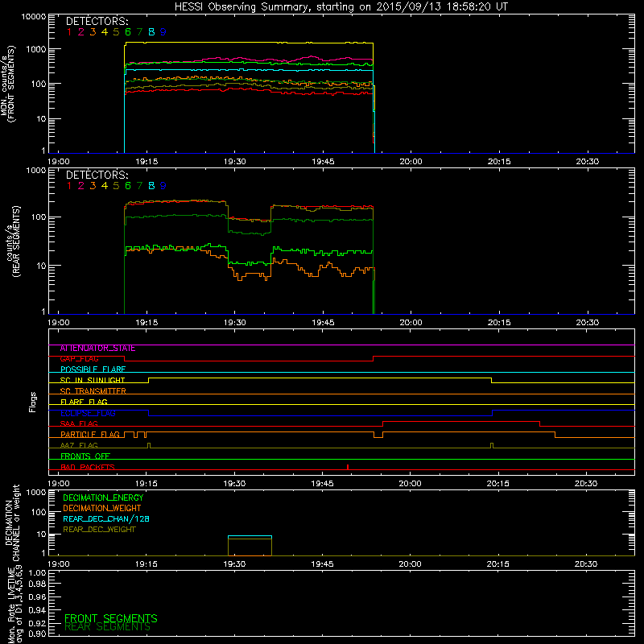Click the SC_TRANSMITTER flag label
The height and width of the screenshot is (644, 644).
pyautogui.click(x=93, y=391)
